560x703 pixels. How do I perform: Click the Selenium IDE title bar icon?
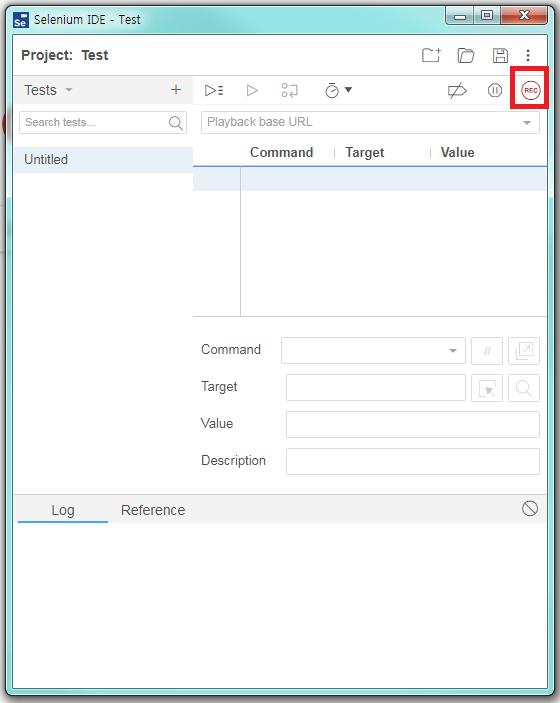[x=21, y=20]
